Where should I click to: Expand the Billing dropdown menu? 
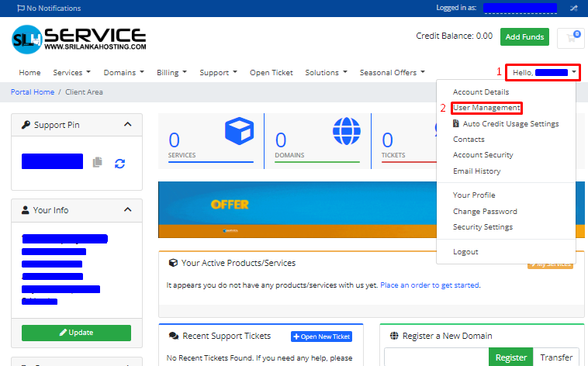click(x=171, y=73)
